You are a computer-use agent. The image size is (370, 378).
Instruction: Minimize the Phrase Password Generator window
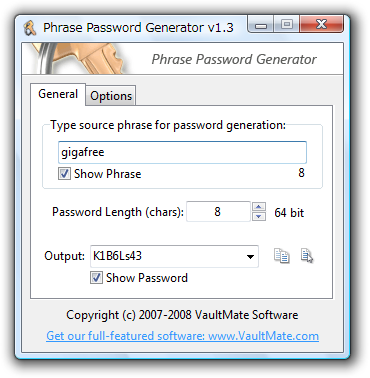coord(261,25)
